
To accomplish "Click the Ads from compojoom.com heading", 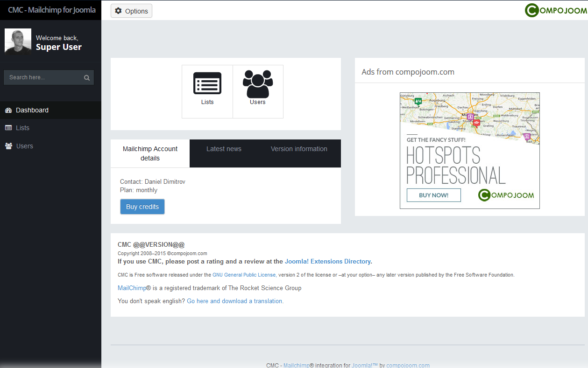I will 408,72.
